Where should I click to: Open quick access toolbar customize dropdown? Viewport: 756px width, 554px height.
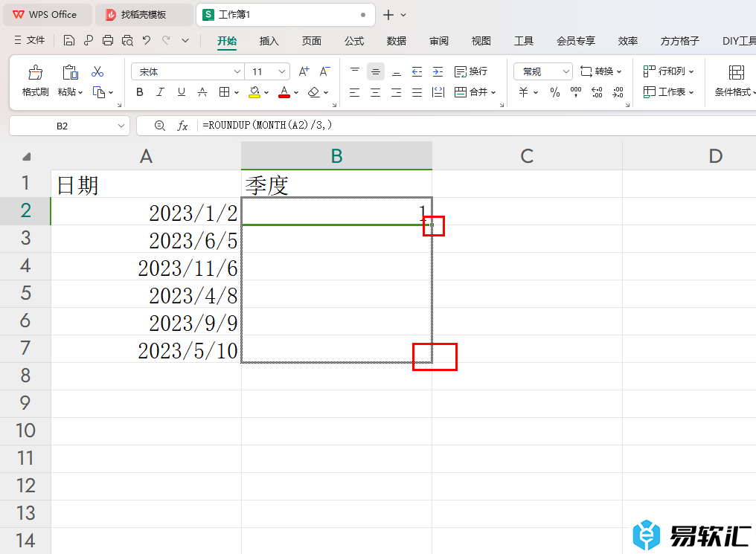coord(185,40)
